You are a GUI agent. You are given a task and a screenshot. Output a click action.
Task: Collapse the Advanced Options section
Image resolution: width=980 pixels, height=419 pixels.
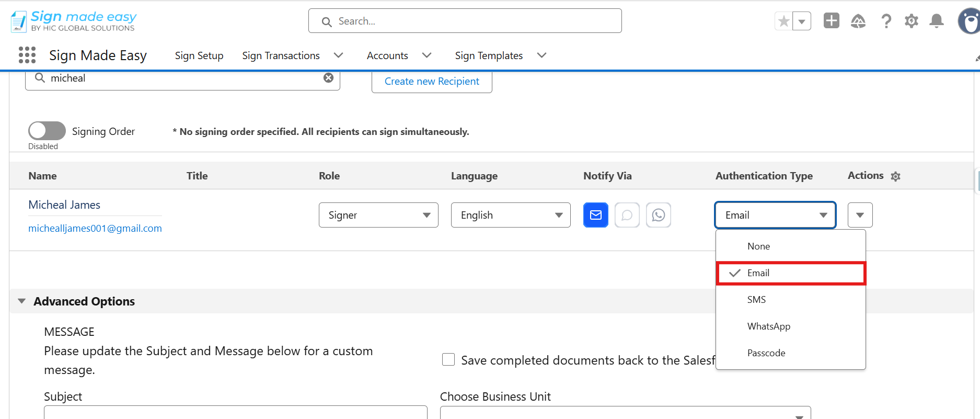[x=22, y=301]
